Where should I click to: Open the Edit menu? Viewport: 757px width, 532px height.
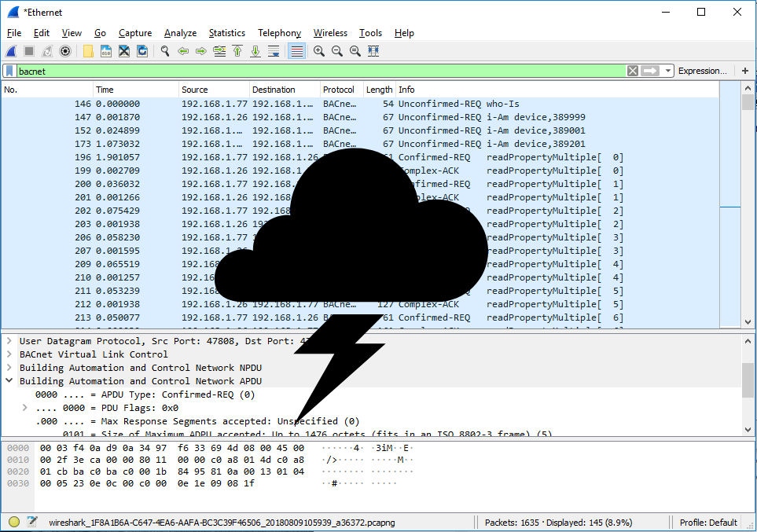(42, 33)
